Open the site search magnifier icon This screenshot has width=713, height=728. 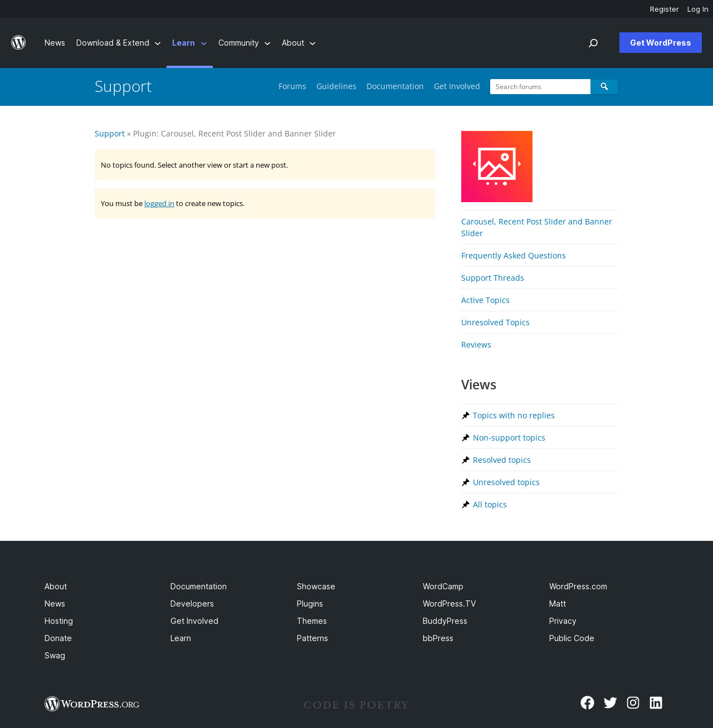coord(593,43)
